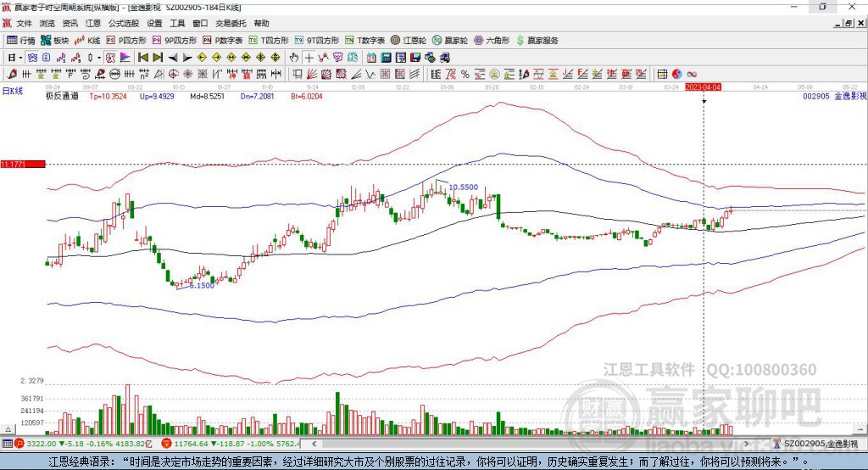Viewport: 868px width, 470px height.
Task: Open the P数字表 tool
Action: (223, 41)
